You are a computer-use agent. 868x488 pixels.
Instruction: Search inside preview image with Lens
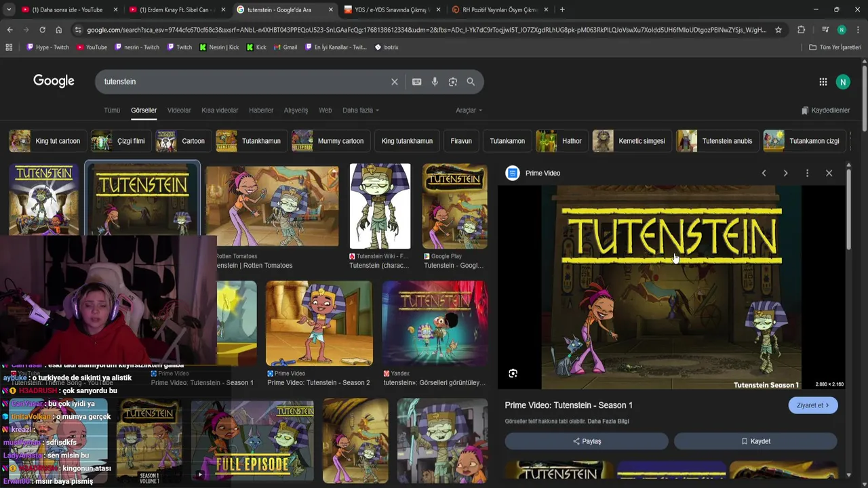pos(513,373)
